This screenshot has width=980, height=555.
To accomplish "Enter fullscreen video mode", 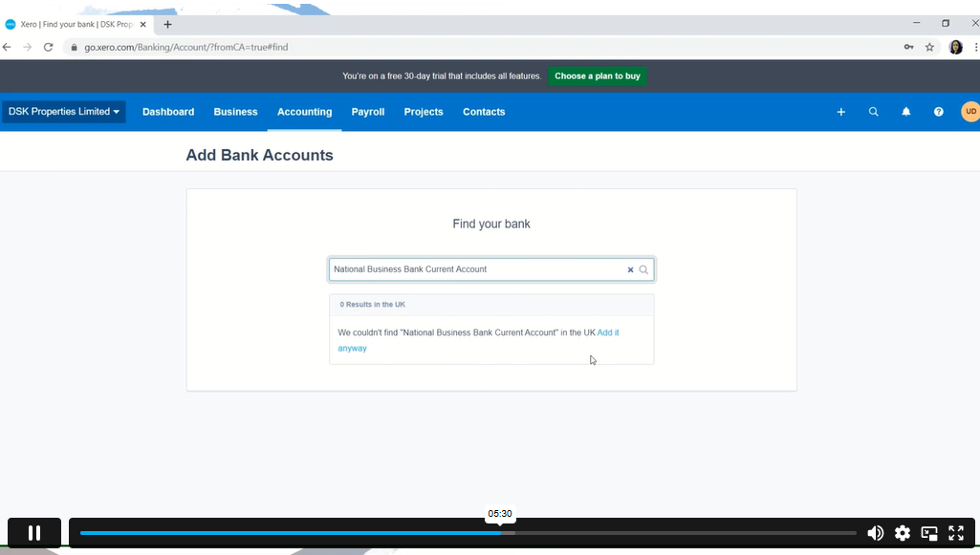I will click(955, 533).
